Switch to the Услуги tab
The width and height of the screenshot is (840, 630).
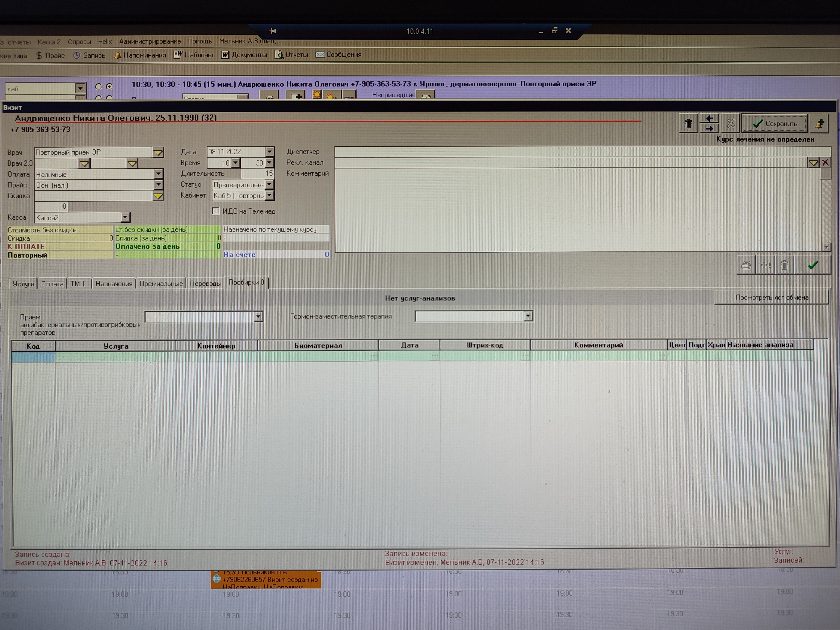pos(23,284)
